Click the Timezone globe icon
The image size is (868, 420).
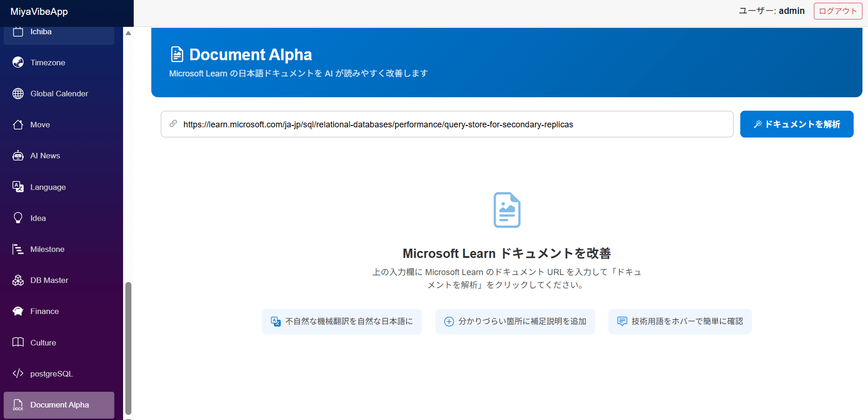point(18,63)
